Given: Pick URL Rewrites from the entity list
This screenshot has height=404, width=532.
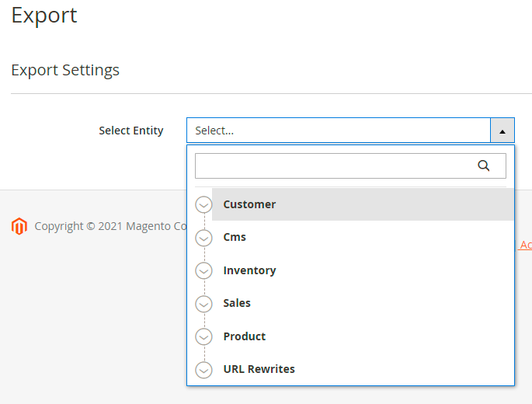Looking at the screenshot, I should click(x=259, y=369).
